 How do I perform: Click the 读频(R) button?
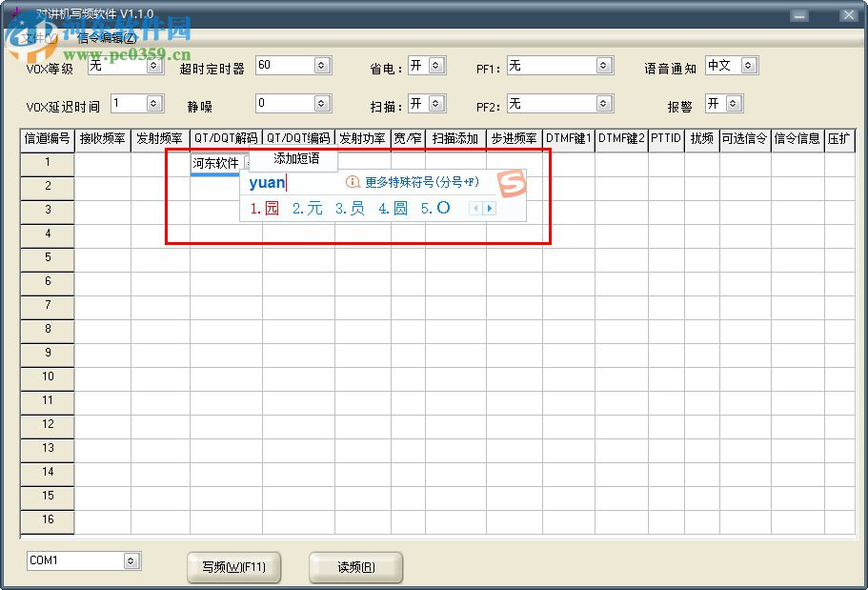[x=356, y=567]
